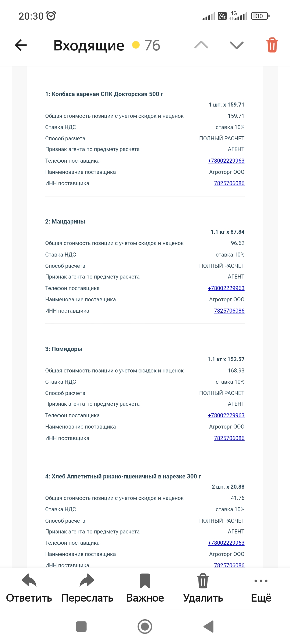This screenshot has height=644, width=290.
Task: Delete email with red trash icon
Action: 272,45
